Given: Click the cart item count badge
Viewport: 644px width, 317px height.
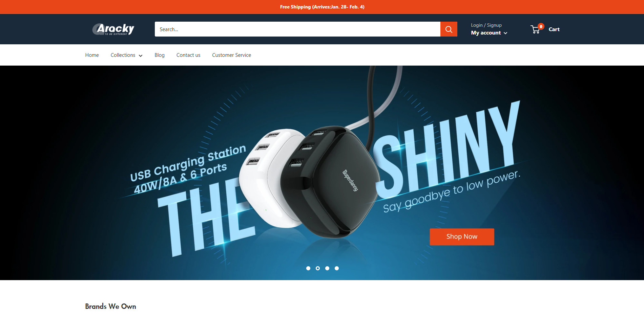Looking at the screenshot, I should click(x=541, y=26).
